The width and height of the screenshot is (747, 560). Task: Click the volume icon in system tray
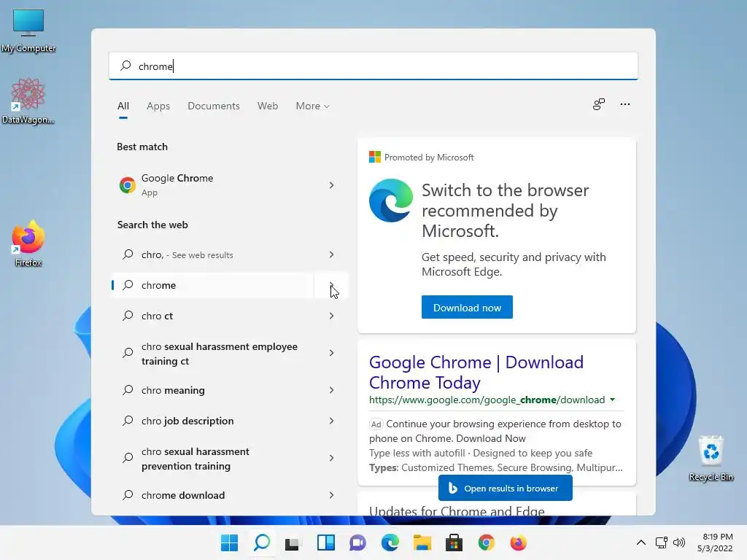[679, 542]
